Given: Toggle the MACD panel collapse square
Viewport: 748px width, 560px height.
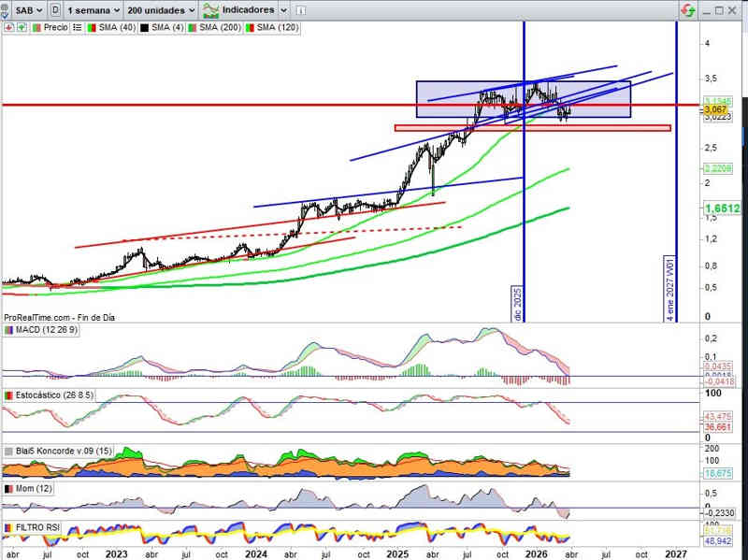Looking at the screenshot, I should (x=7, y=330).
